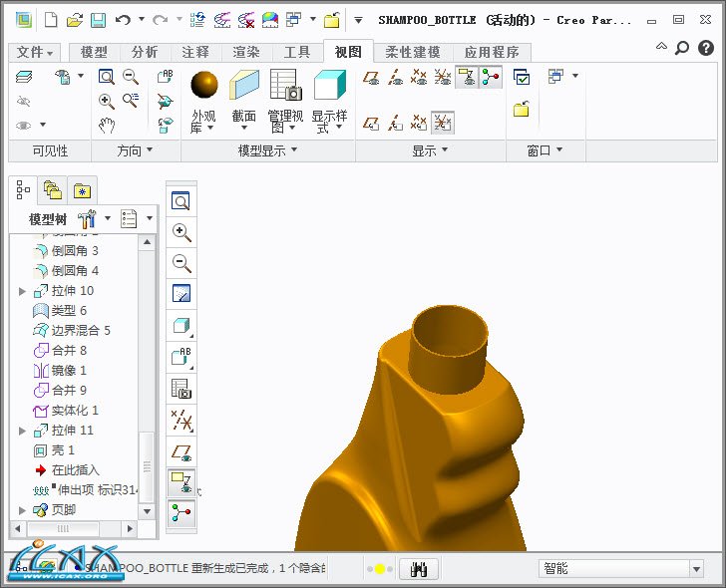Screen dimensions: 726x588
Task: Toggle plane display in the graphics toolbar
Action: 181,451
